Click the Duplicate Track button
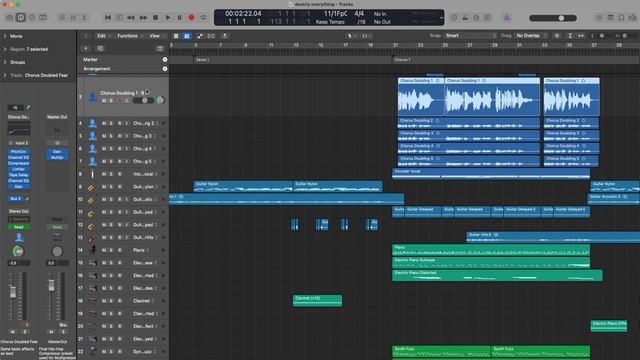 pyautogui.click(x=100, y=49)
